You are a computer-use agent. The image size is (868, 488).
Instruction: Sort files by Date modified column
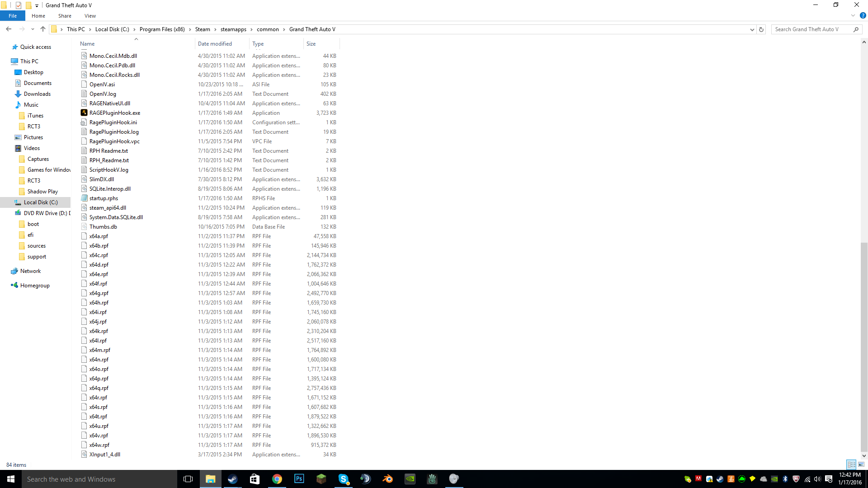[215, 44]
